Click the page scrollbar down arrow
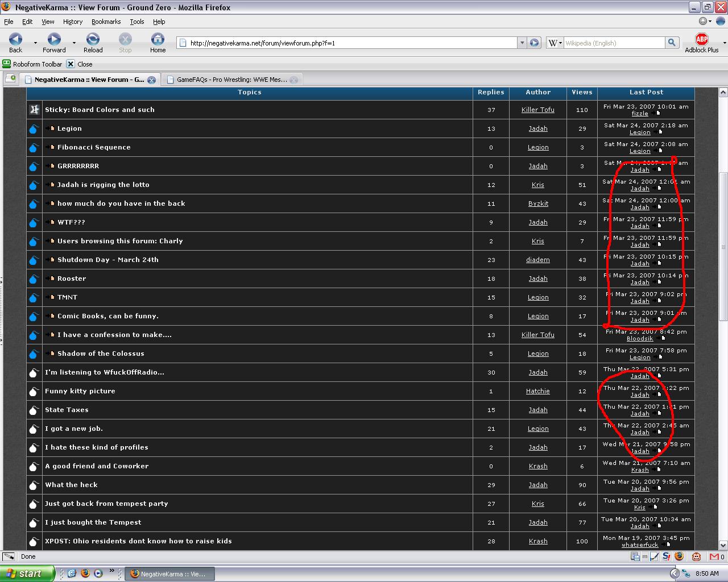Viewport: 728px width, 582px height. point(723,545)
